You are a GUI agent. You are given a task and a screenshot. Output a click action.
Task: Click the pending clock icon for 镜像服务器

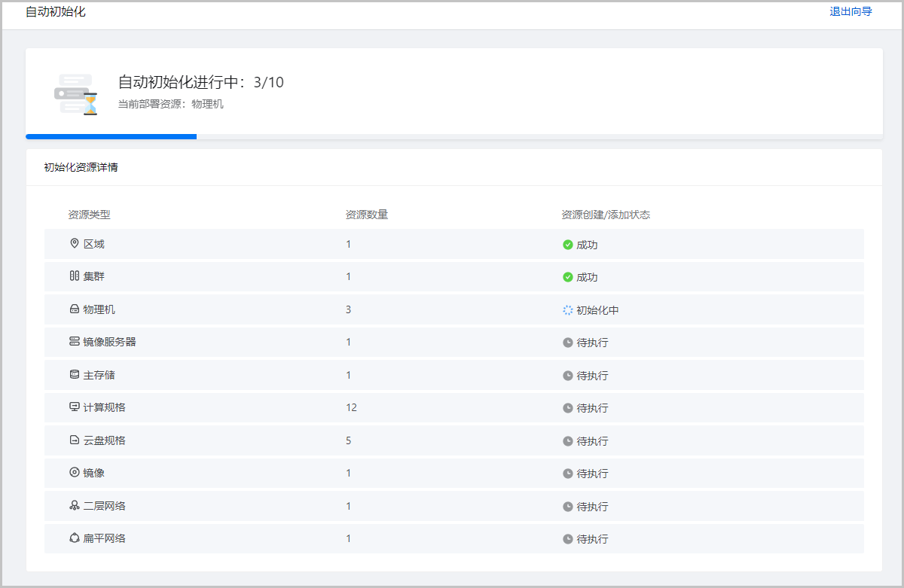coord(568,343)
